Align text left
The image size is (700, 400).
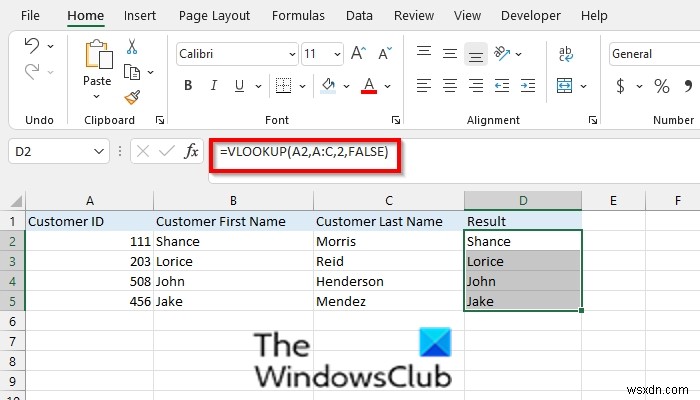(424, 86)
